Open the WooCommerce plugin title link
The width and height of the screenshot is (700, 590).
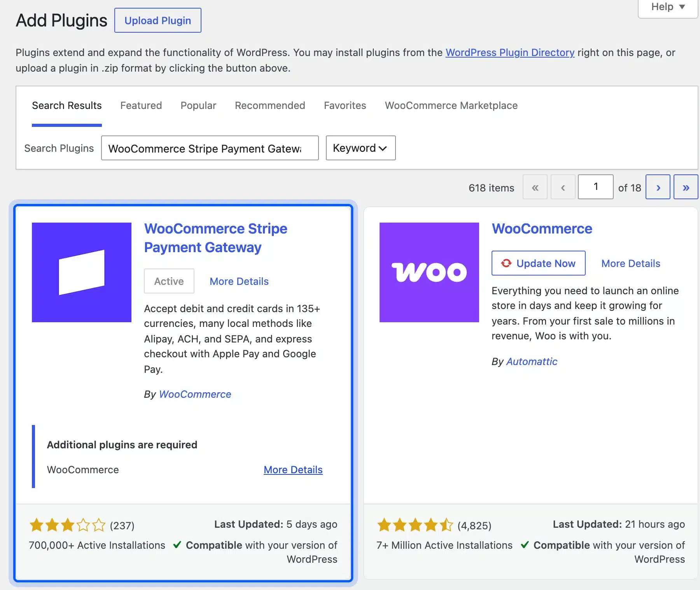point(542,228)
